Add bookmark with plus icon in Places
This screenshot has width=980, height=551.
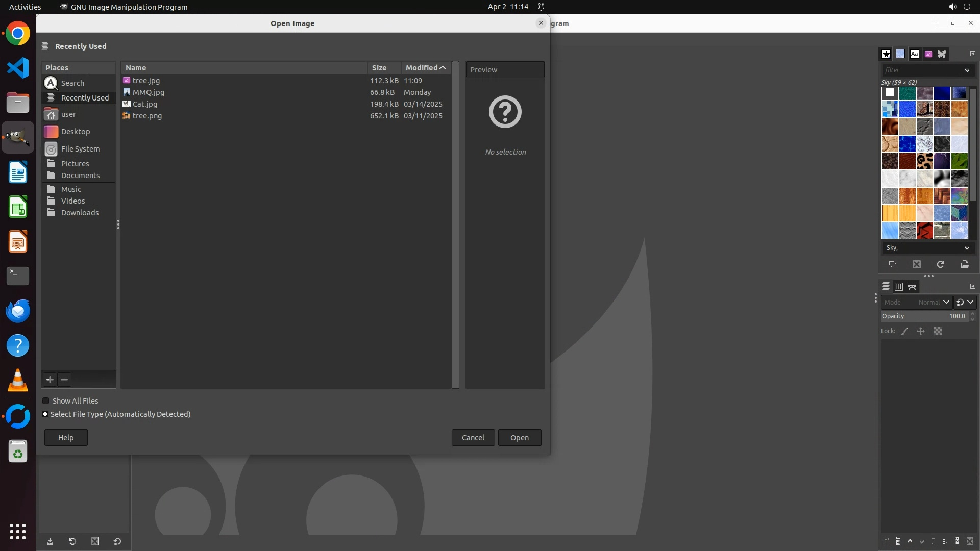coord(50,380)
